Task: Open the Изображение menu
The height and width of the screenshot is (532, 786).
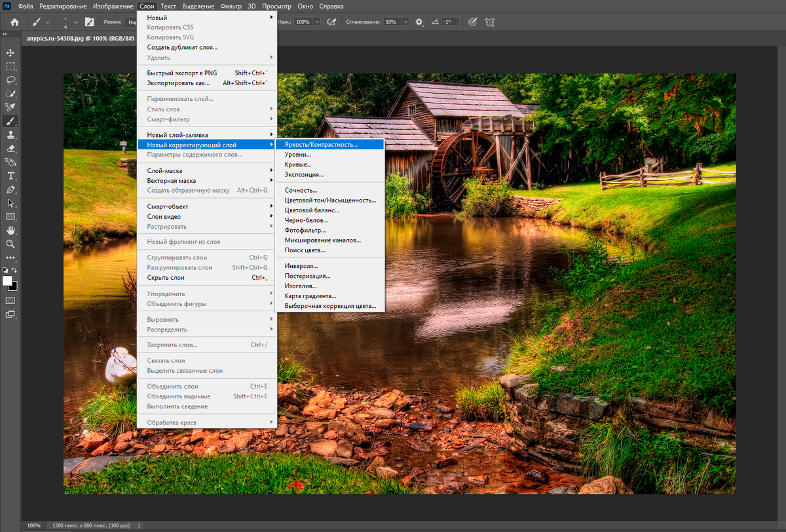Action: tap(113, 6)
